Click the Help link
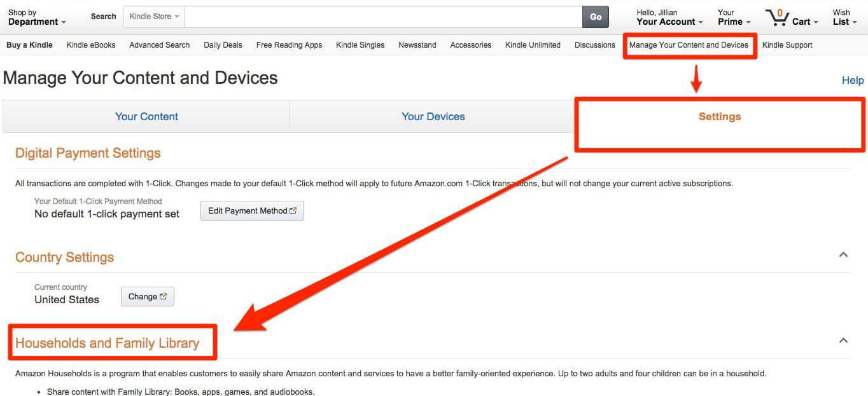The image size is (868, 396). pos(853,80)
